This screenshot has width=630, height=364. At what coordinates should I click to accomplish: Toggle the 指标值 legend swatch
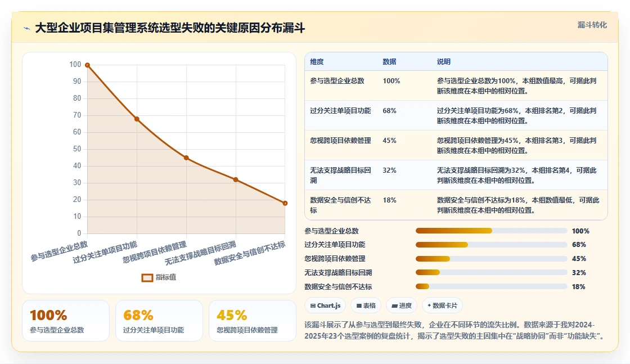point(147,277)
